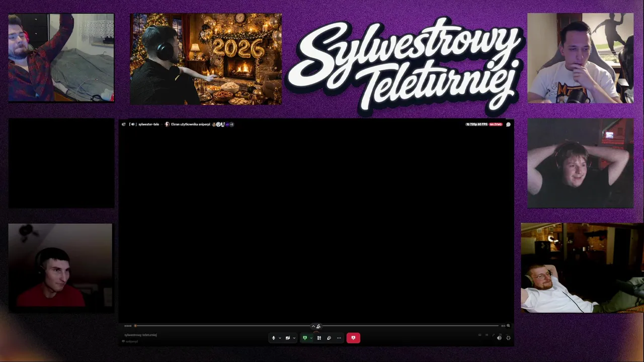This screenshot has width=644, height=362.
Task: Adjust the stream volume speaker icon
Action: click(x=499, y=338)
